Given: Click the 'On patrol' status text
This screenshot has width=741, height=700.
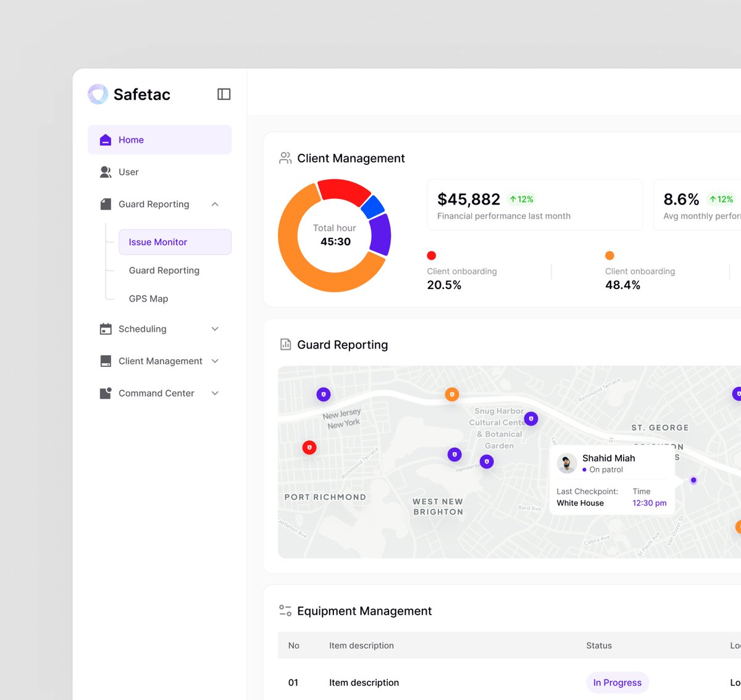Looking at the screenshot, I should [x=606, y=470].
